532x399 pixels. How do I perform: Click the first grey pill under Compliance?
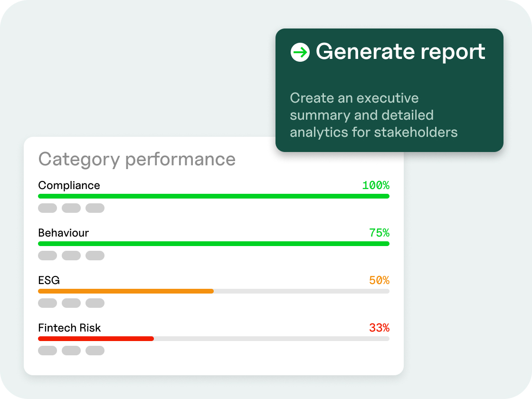pos(47,208)
